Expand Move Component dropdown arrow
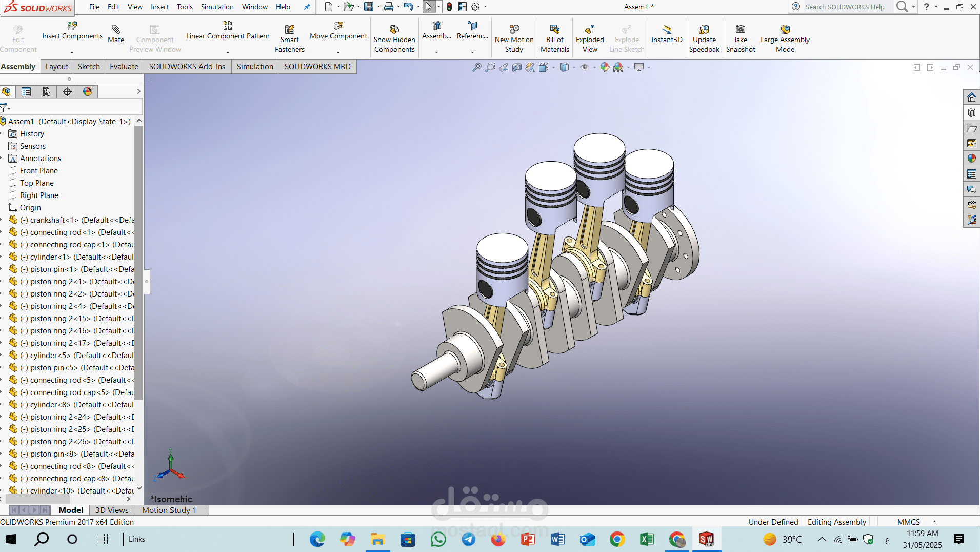This screenshot has width=980, height=552. [x=338, y=52]
